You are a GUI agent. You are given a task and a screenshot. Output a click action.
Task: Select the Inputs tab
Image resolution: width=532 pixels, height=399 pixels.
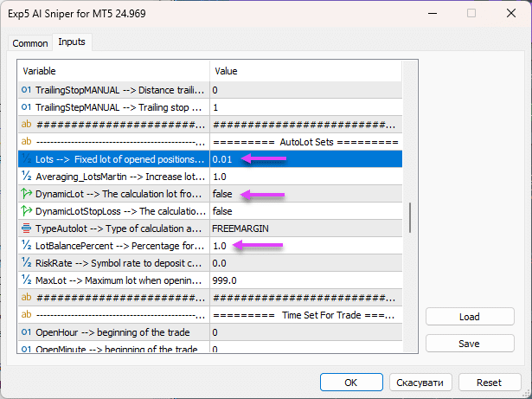[x=71, y=42]
